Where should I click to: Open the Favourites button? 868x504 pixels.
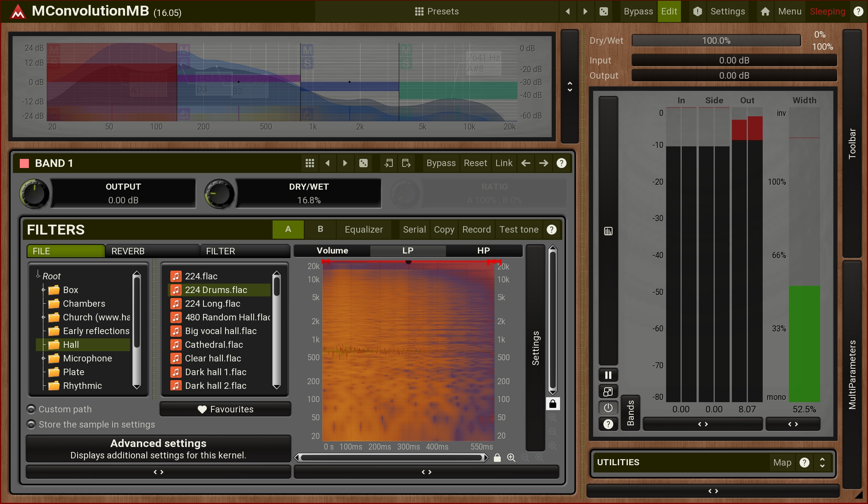pyautogui.click(x=225, y=409)
